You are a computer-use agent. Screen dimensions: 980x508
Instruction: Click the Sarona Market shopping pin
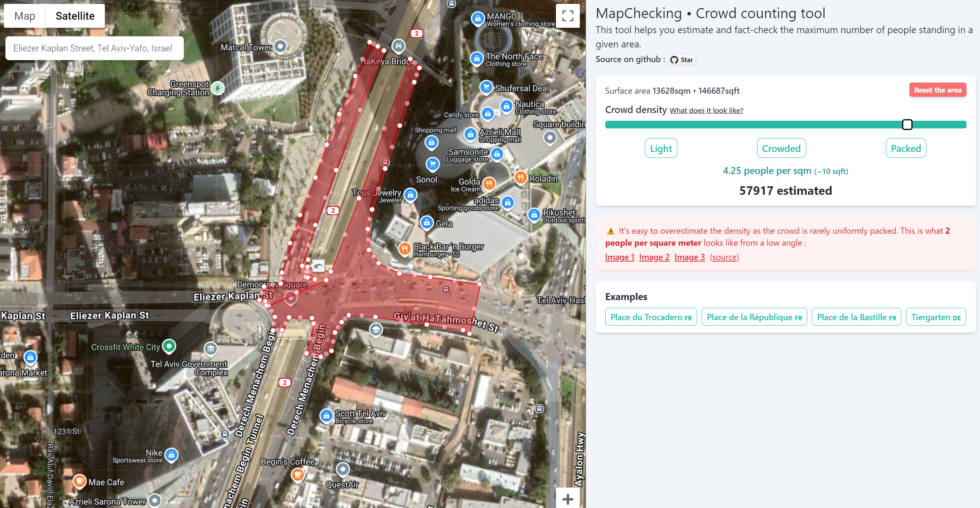[30, 357]
